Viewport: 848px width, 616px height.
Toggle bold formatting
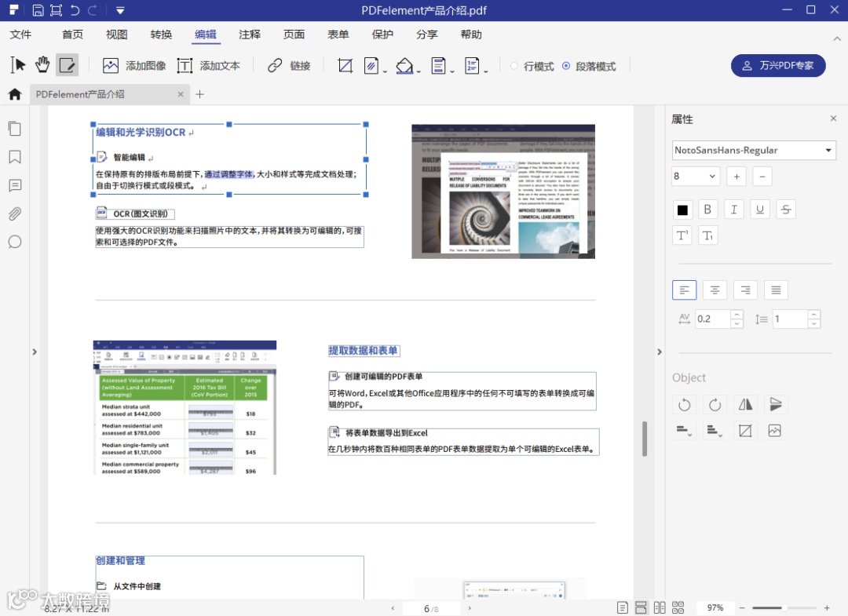point(707,210)
